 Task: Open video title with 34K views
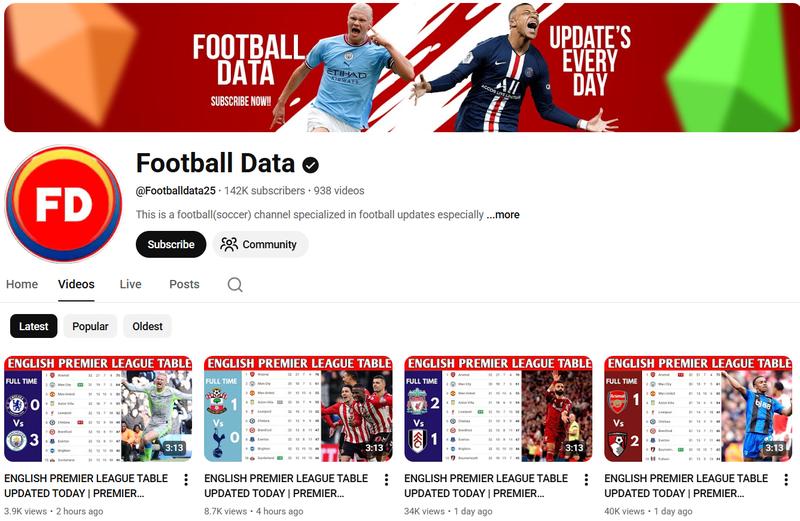486,486
